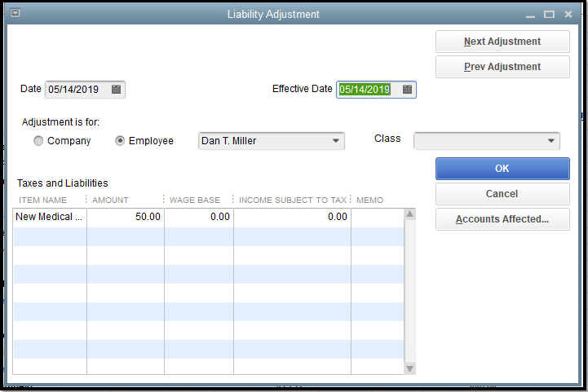Viewport: 588px width, 392px height.
Task: Click the Prev Adjustment button
Action: tap(502, 67)
